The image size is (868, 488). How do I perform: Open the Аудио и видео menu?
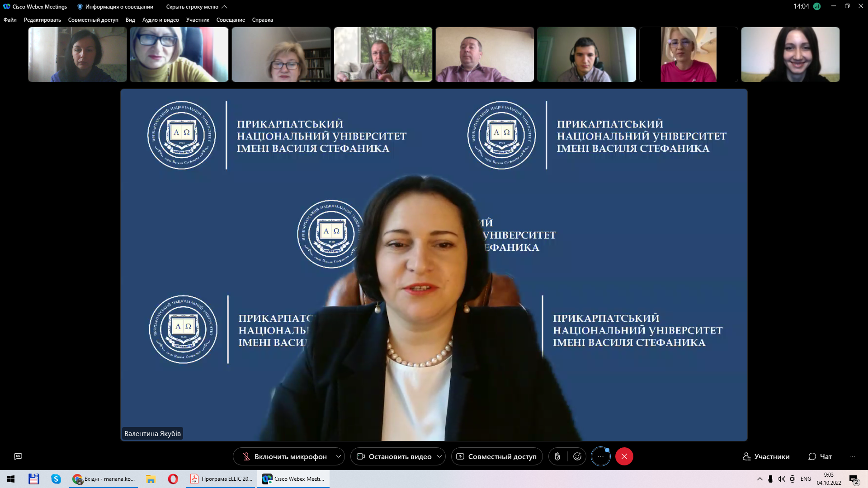160,20
